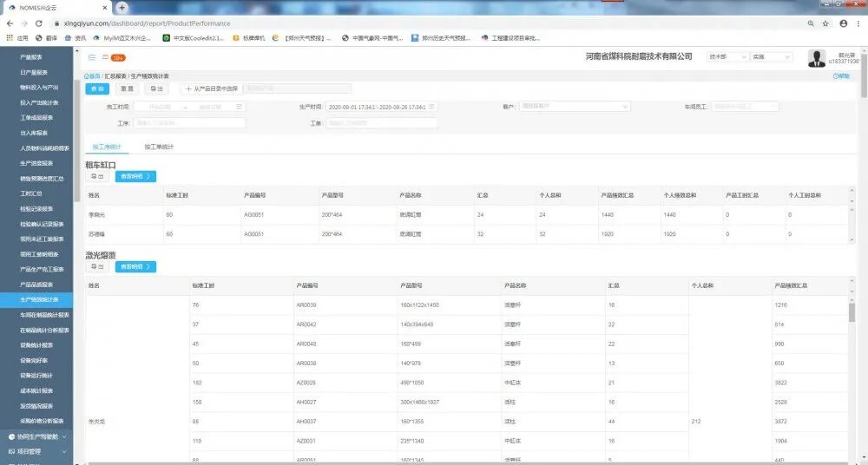Screen dimensions: 868x465
Task: Open 成本统计报表 in the sidebar
Action: tap(36, 390)
